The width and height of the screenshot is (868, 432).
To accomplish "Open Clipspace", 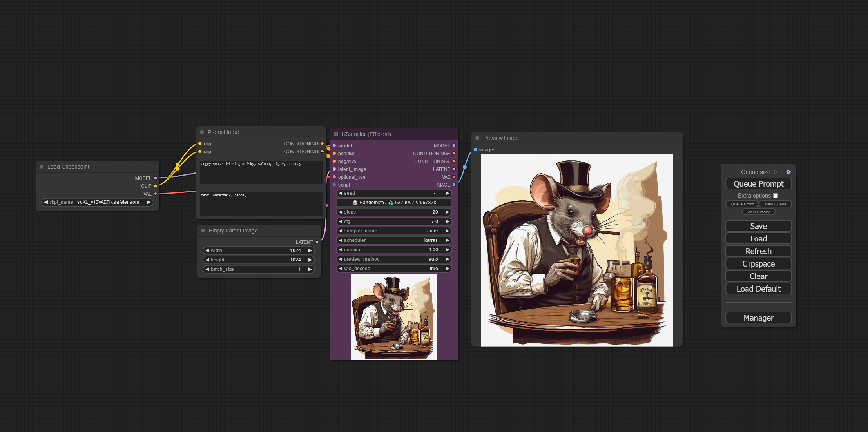I will coord(758,264).
